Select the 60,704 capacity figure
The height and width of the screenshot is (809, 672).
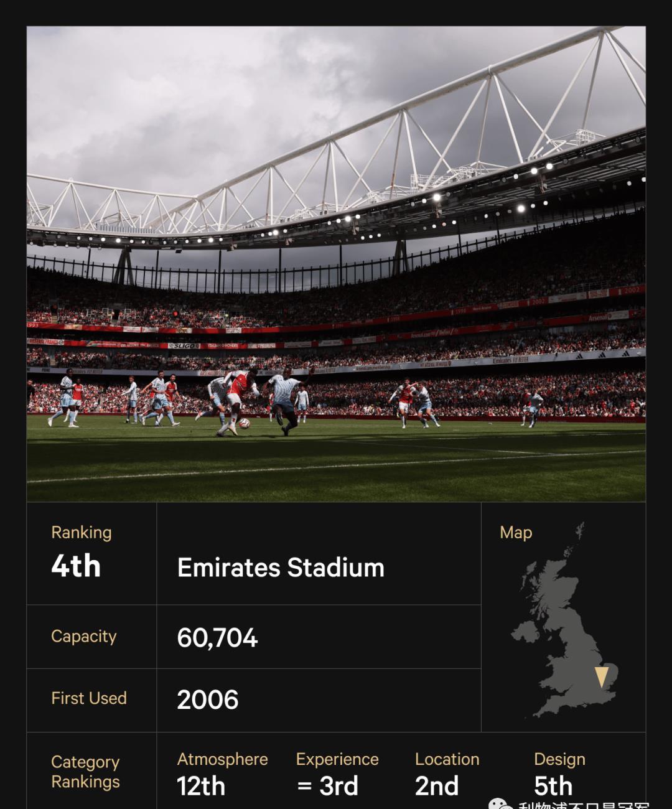pyautogui.click(x=217, y=638)
